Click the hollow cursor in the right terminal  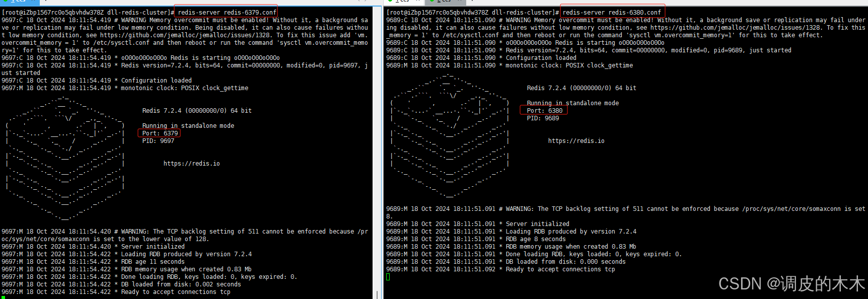(388, 277)
